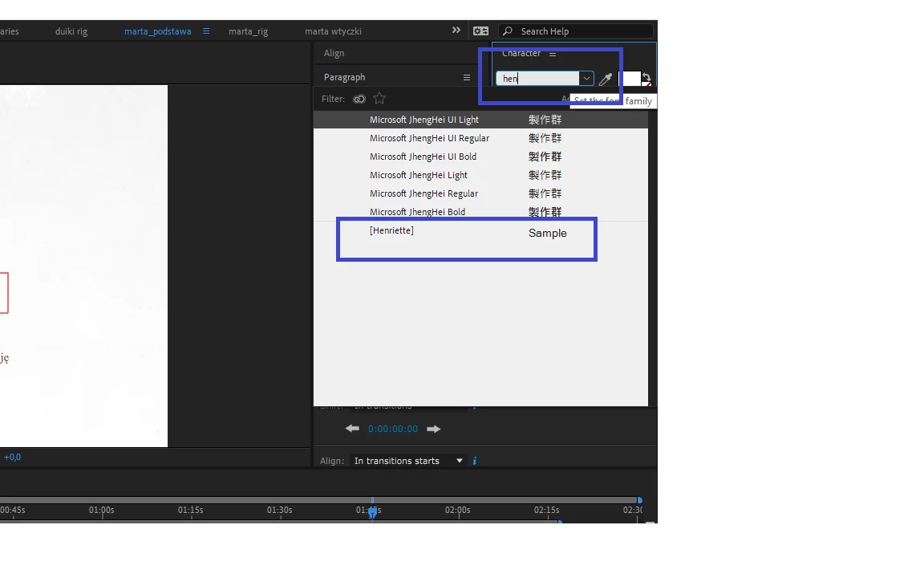Open the Character panel menu icon
This screenshot has width=924, height=578.
552,54
